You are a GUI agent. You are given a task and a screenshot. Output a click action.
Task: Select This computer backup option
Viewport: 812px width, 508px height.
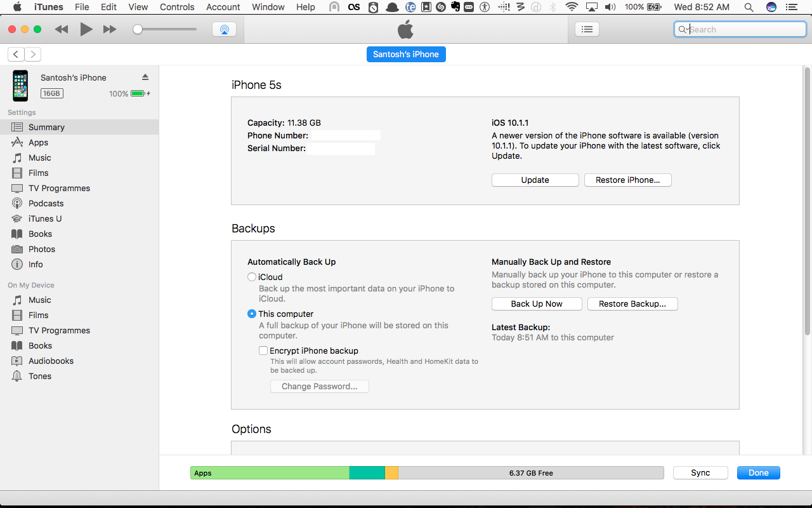(x=252, y=314)
